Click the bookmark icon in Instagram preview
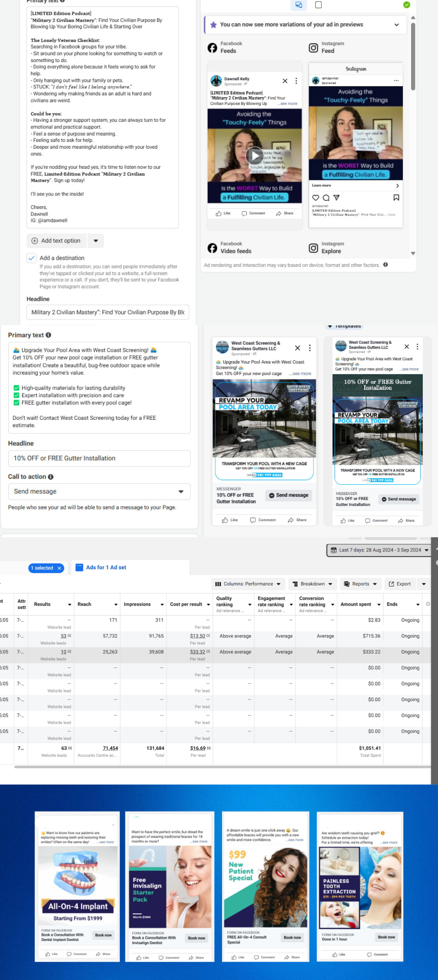438x980 pixels. (x=396, y=198)
